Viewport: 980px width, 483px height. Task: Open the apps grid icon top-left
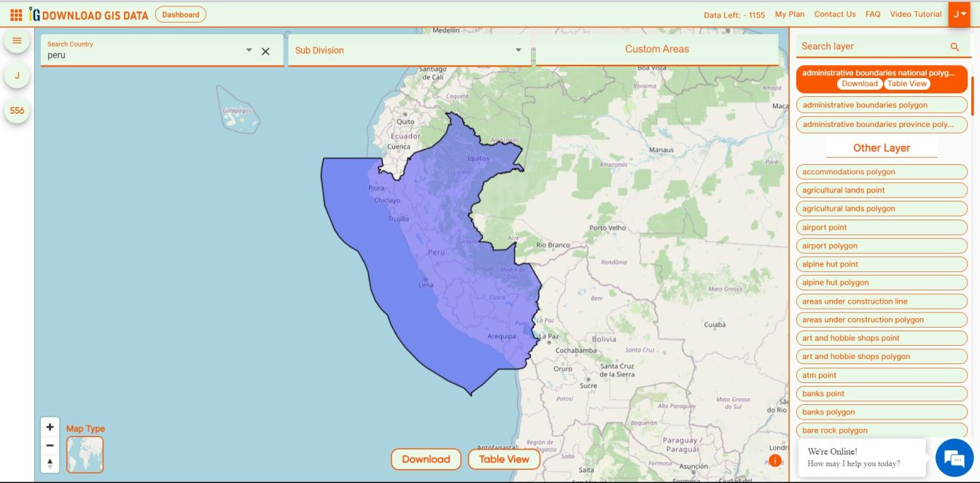(x=17, y=14)
